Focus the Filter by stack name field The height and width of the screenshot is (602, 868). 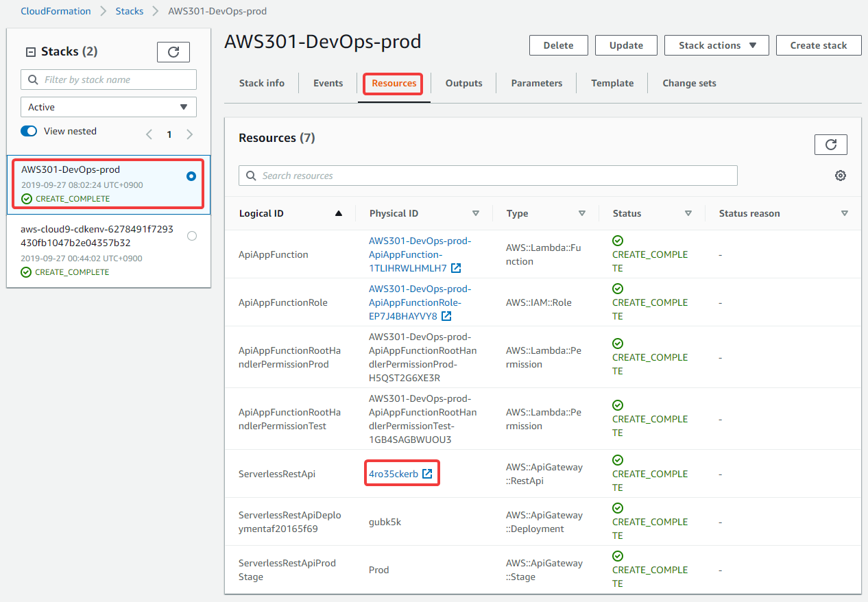(108, 80)
